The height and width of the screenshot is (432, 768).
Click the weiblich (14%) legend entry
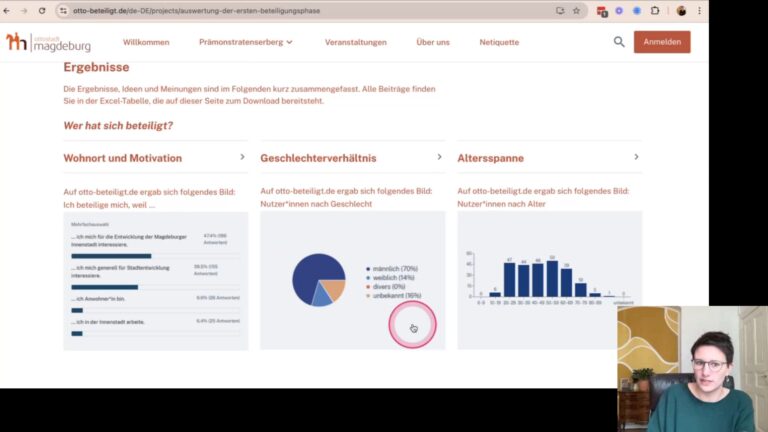[x=390, y=278]
